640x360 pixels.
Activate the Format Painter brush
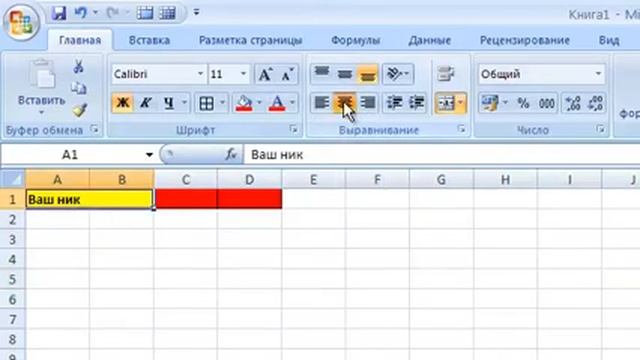coord(80,110)
